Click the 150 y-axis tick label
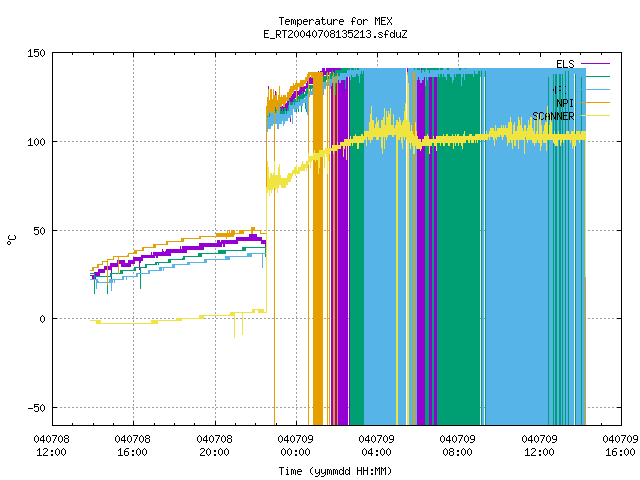Image resolution: width=640 pixels, height=480 pixels. [36, 53]
